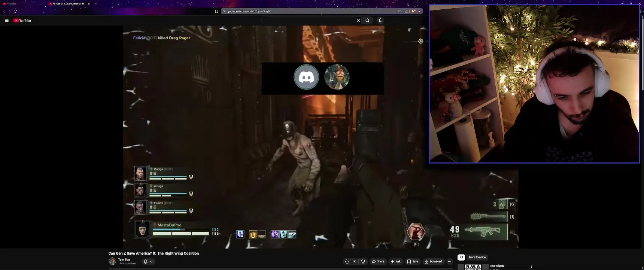Open more actions three-dot button beside Download
Viewport: 644px width, 270px height.
pos(450,262)
